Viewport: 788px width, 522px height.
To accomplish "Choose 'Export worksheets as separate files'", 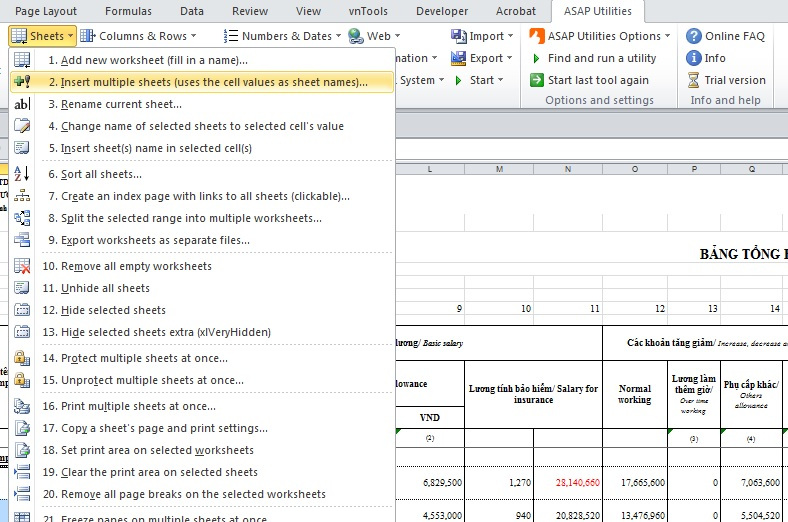I will (202, 240).
